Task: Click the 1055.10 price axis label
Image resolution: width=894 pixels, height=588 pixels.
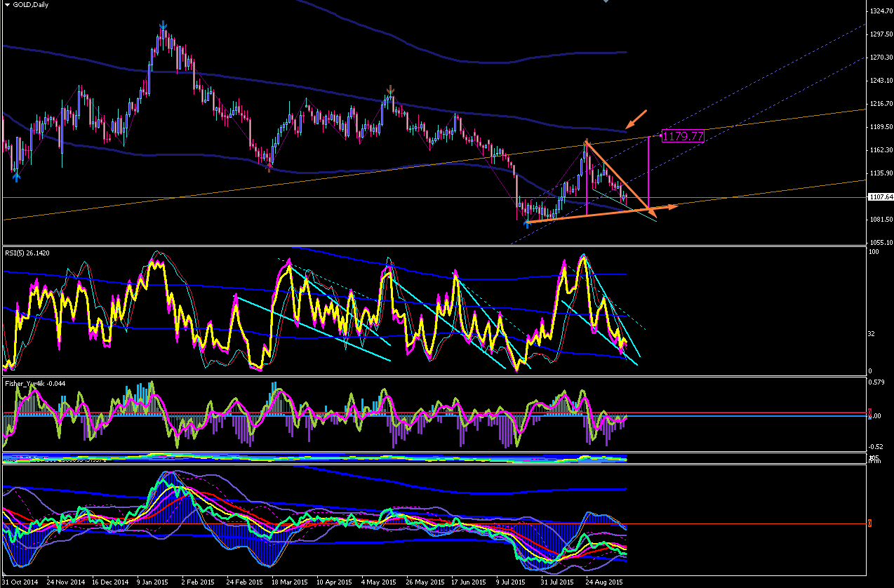Action: click(x=880, y=243)
